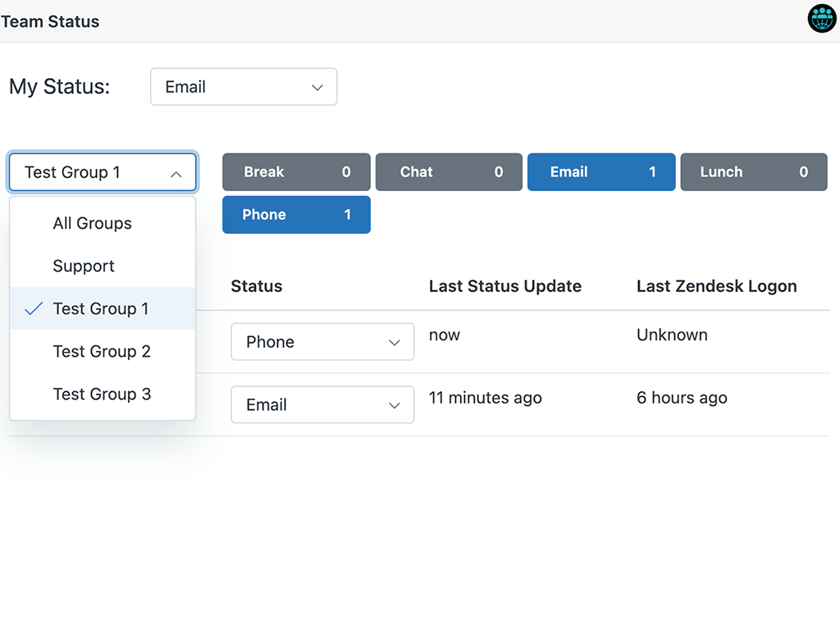Viewport: 840px width, 630px height.
Task: Collapse the Test Group 1 group selector
Action: [x=103, y=172]
